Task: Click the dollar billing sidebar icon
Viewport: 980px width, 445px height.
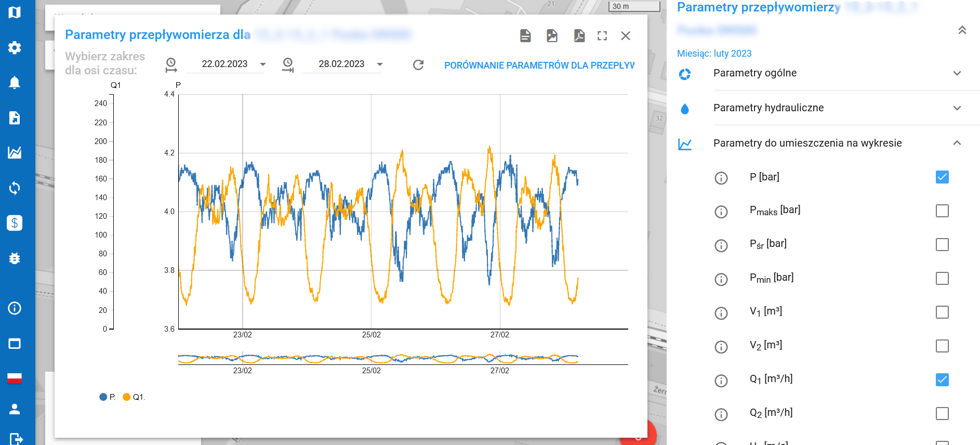Action: [x=15, y=223]
